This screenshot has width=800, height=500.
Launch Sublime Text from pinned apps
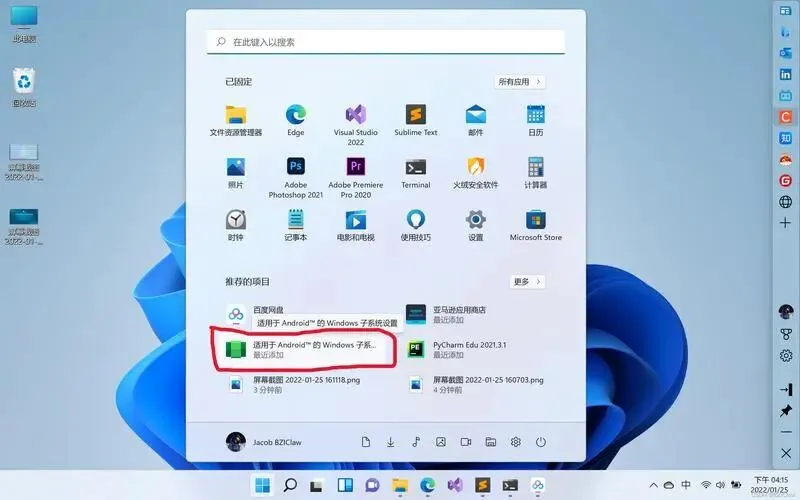pos(416,121)
